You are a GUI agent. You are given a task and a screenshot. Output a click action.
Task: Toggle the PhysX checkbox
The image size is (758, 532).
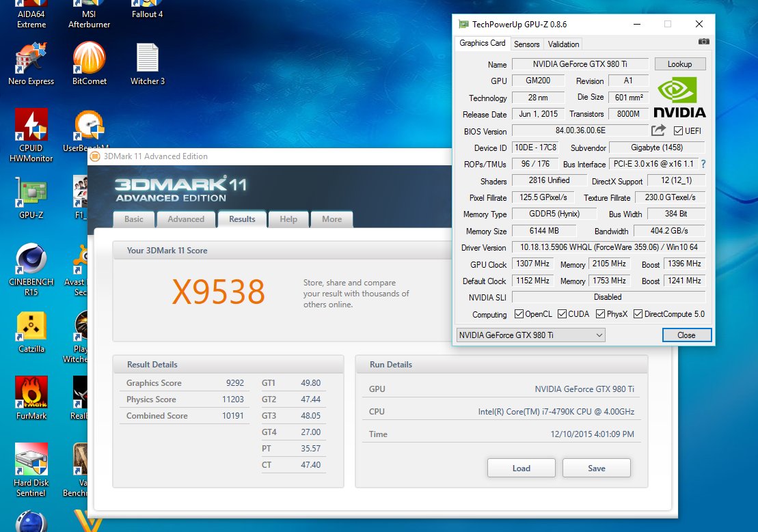coord(600,314)
